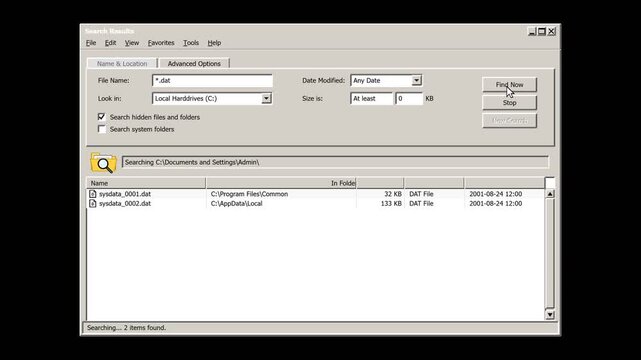
Task: Minimize the Search Results window
Action: (x=532, y=31)
